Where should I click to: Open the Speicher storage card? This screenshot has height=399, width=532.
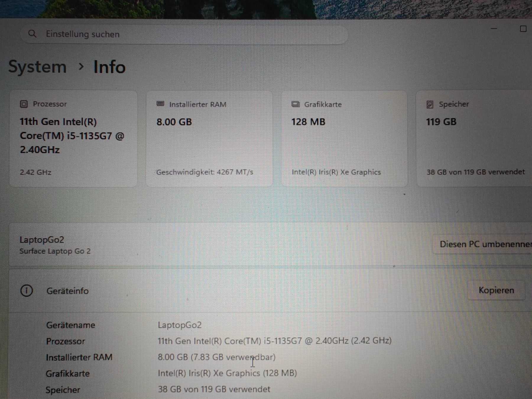[474, 138]
